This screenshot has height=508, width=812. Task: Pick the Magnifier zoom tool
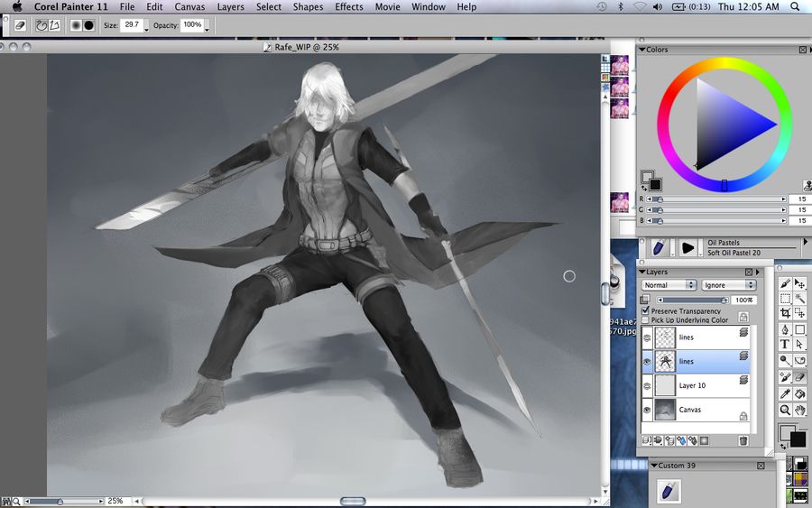pyautogui.click(x=785, y=410)
